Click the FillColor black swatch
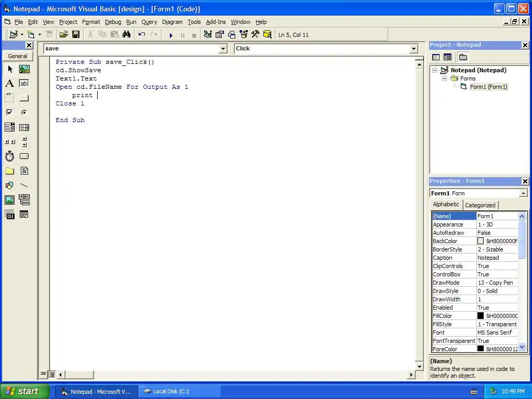This screenshot has width=532, height=399. coord(481,315)
